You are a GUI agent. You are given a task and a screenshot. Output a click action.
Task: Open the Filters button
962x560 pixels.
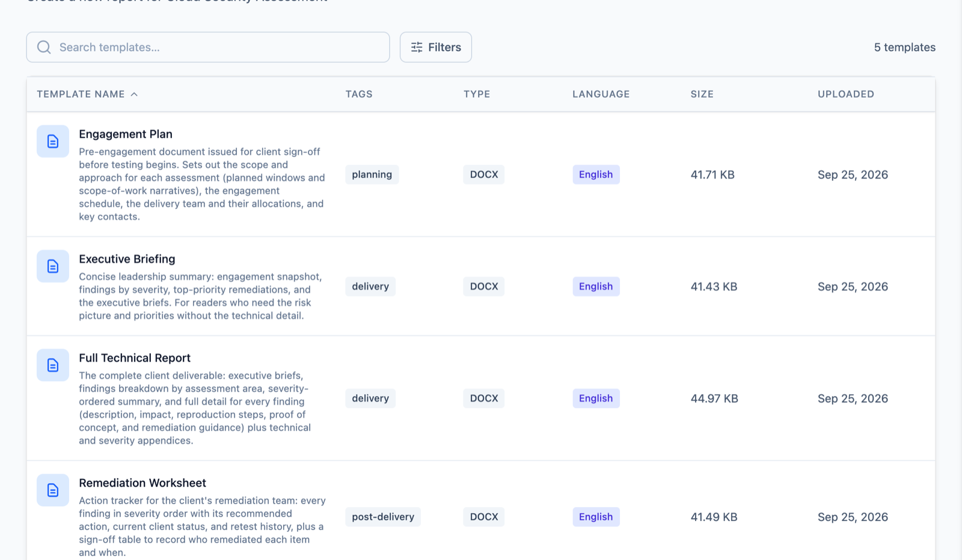point(436,47)
